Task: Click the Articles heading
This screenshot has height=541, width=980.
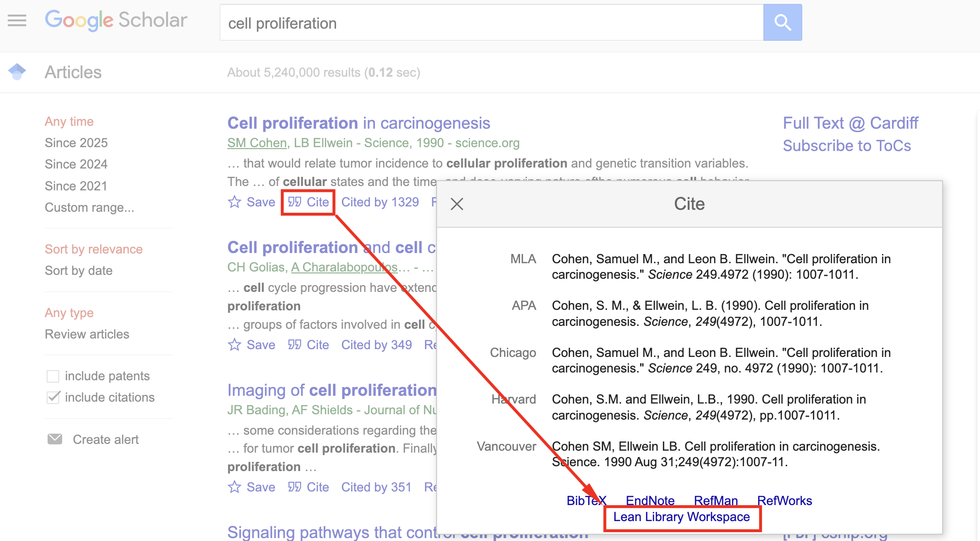Action: point(73,72)
